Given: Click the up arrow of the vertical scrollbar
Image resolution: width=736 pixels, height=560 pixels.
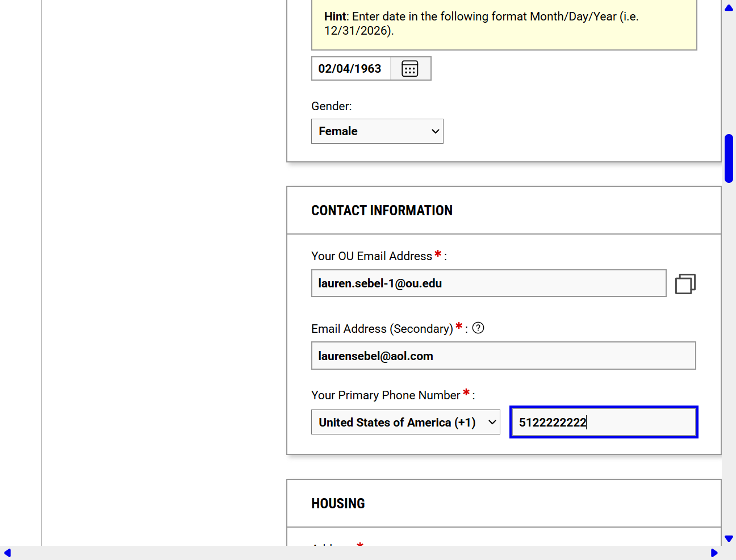Looking at the screenshot, I should [729, 8].
